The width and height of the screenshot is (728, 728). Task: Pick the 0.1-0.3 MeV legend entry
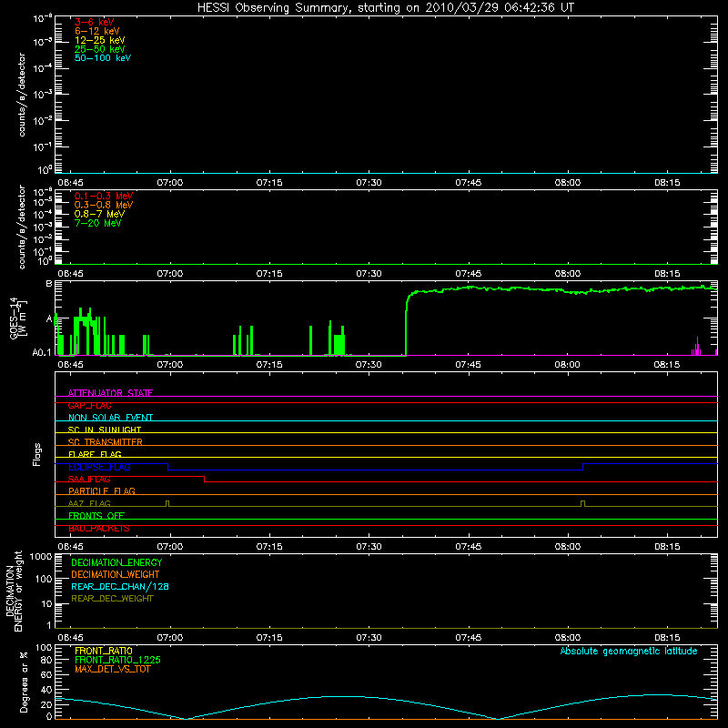(104, 196)
